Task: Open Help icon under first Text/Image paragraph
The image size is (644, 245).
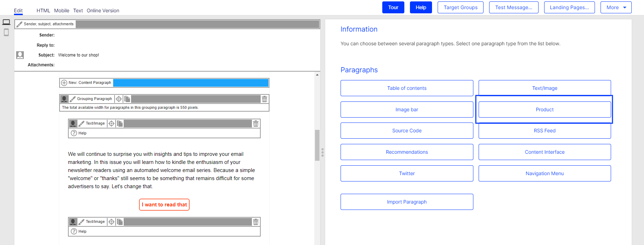Action: point(74,133)
